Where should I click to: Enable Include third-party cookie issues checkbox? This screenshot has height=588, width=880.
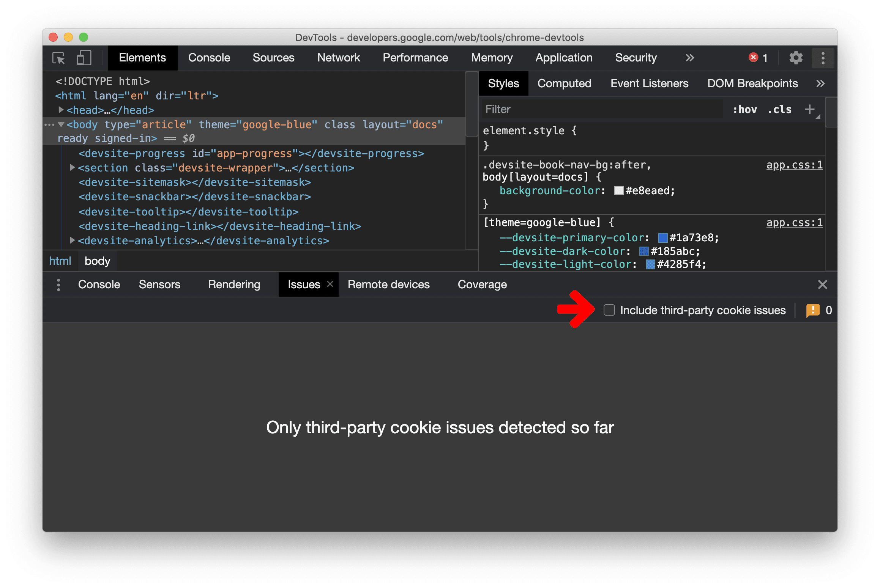coord(607,309)
